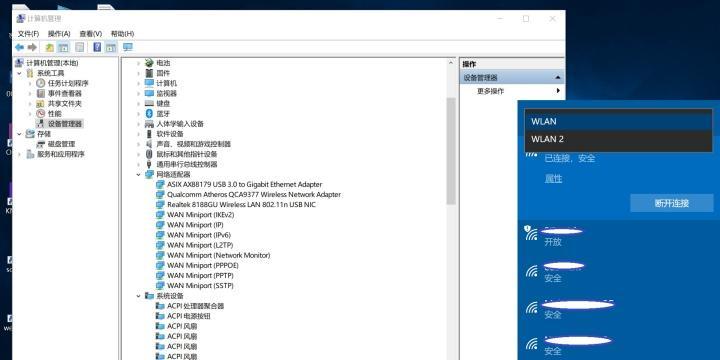Open the 操作(A) menu
This screenshot has height=360, width=720.
(x=59, y=34)
